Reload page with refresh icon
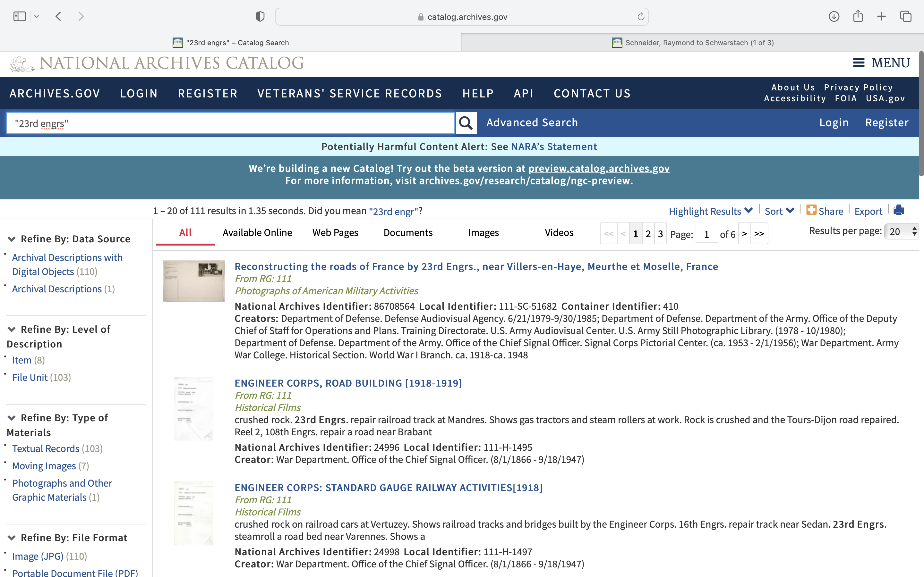This screenshot has width=924, height=577. click(x=641, y=16)
